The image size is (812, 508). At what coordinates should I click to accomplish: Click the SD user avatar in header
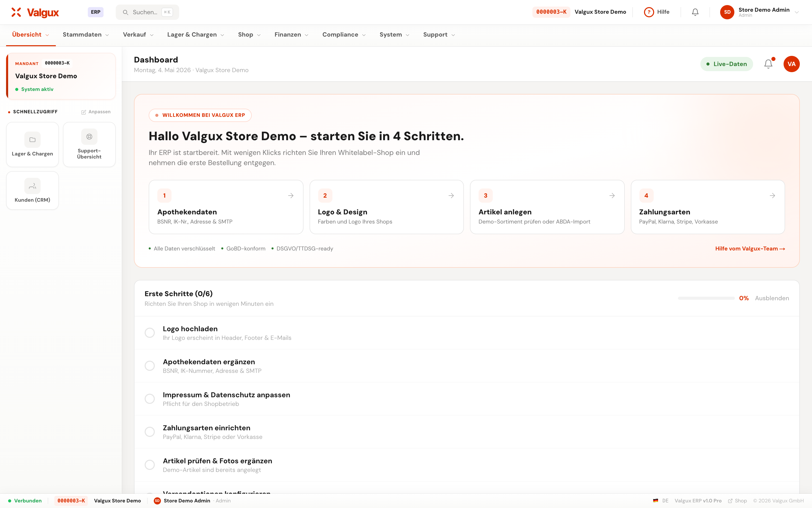(727, 12)
